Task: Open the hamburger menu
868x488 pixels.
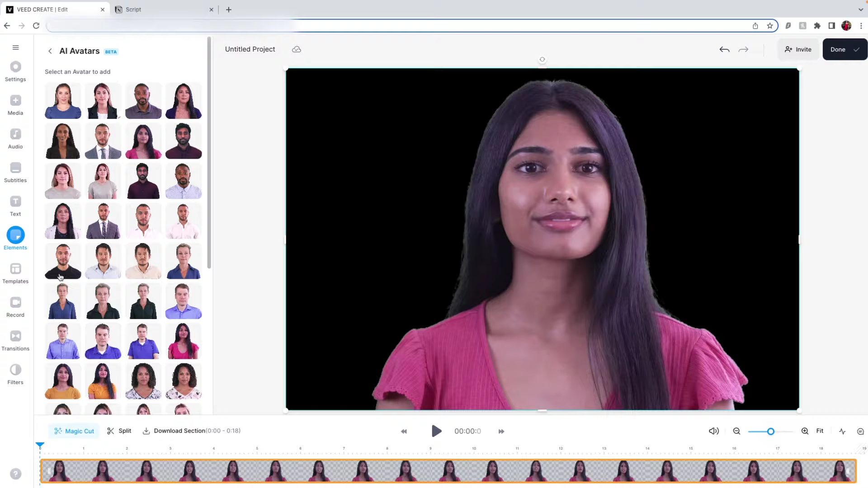Action: tap(15, 47)
